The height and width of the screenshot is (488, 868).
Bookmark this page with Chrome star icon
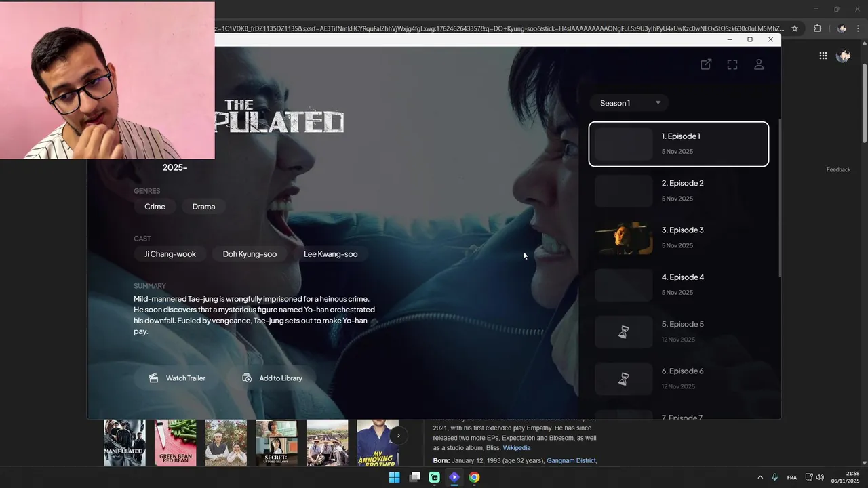(x=795, y=28)
